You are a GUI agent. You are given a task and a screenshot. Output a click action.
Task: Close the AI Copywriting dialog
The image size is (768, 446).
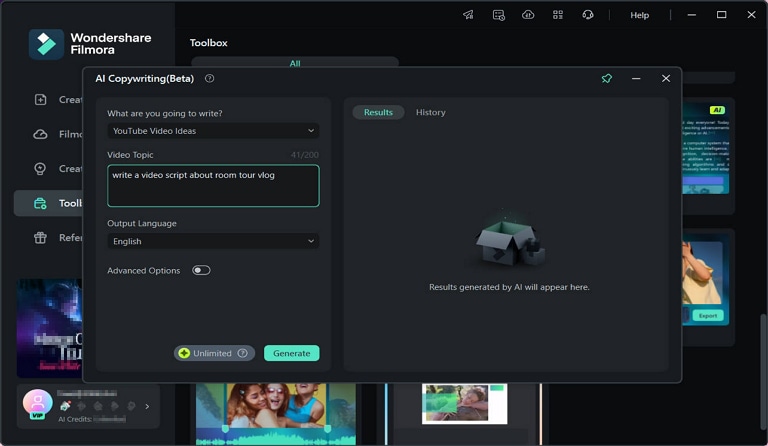[666, 78]
